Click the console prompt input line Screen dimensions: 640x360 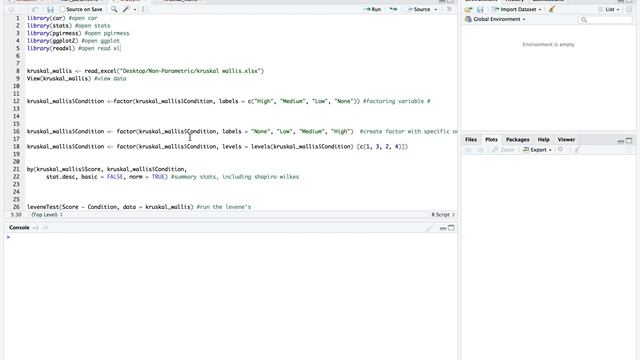231,237
